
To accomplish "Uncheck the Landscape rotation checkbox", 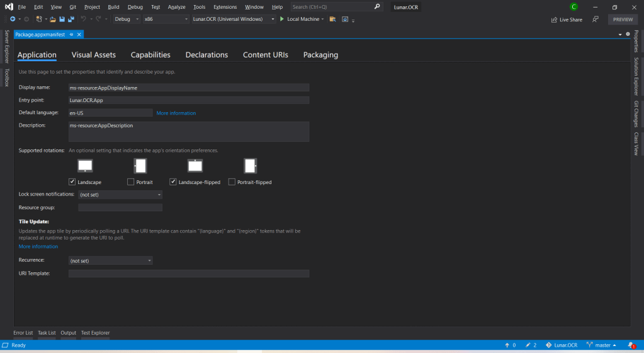I will click(72, 182).
